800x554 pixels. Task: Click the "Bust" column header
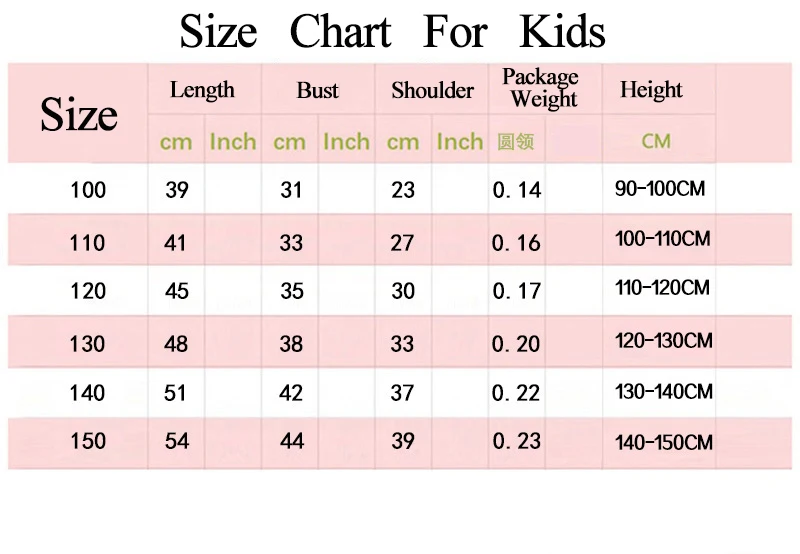tap(317, 90)
